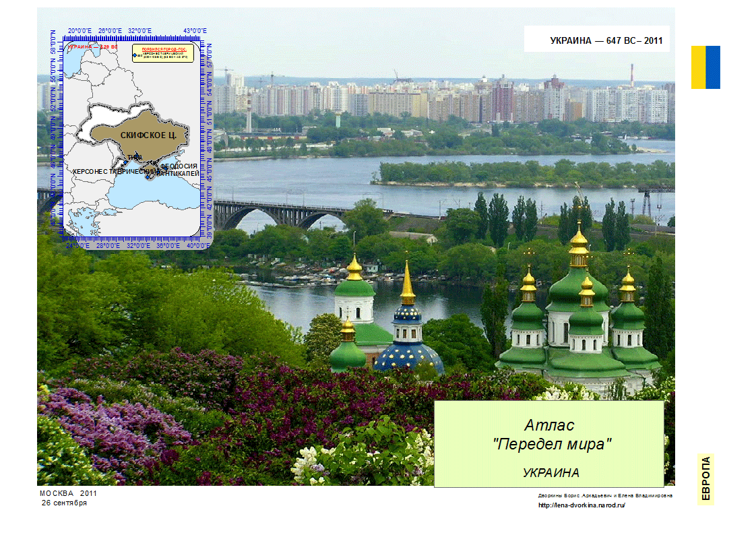Click the МОСКВА 2011 date text
The width and height of the screenshot is (756, 535).
[68, 493]
